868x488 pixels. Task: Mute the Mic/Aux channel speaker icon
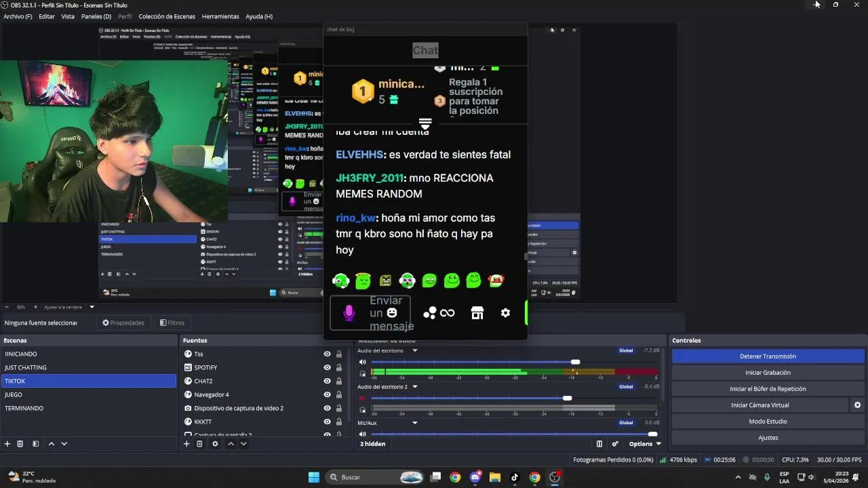363,434
